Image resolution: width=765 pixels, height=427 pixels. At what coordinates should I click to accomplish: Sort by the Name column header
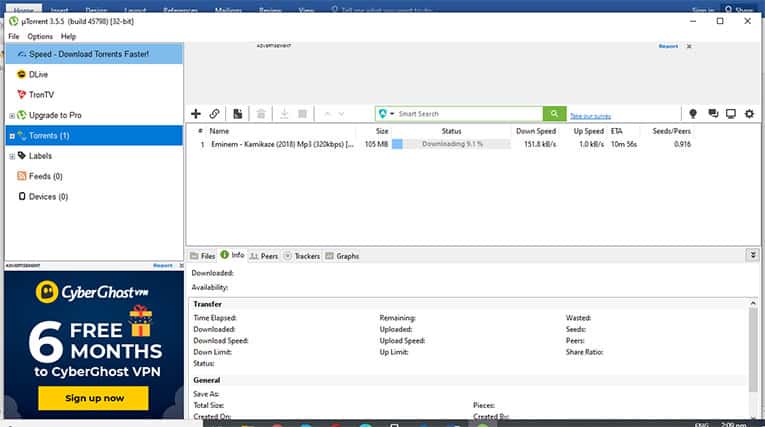click(219, 131)
